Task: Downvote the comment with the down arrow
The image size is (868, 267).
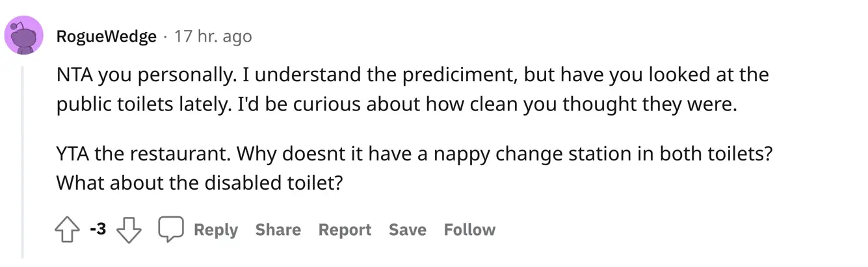Action: [x=129, y=230]
